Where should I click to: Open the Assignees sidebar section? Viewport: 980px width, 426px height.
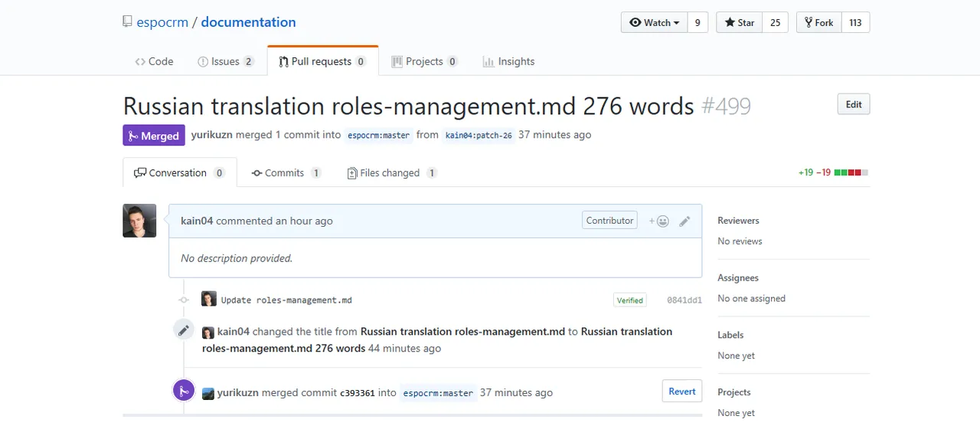coord(738,278)
